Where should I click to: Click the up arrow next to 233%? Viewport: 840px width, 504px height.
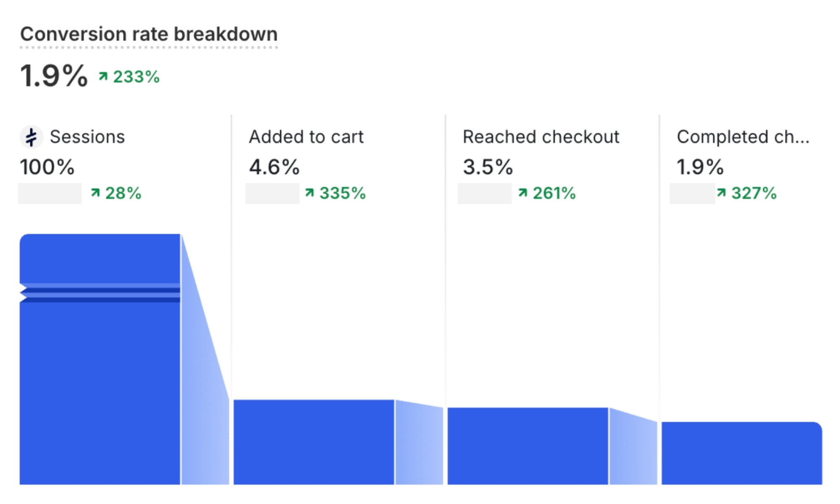(x=103, y=76)
